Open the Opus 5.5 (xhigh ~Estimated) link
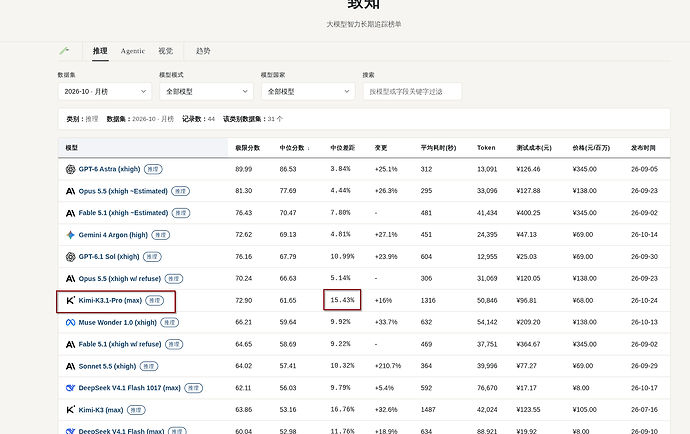This screenshot has height=434, width=690. pyautogui.click(x=123, y=191)
